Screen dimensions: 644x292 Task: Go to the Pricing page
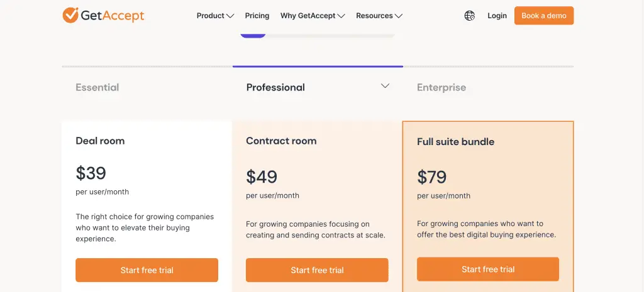click(257, 16)
